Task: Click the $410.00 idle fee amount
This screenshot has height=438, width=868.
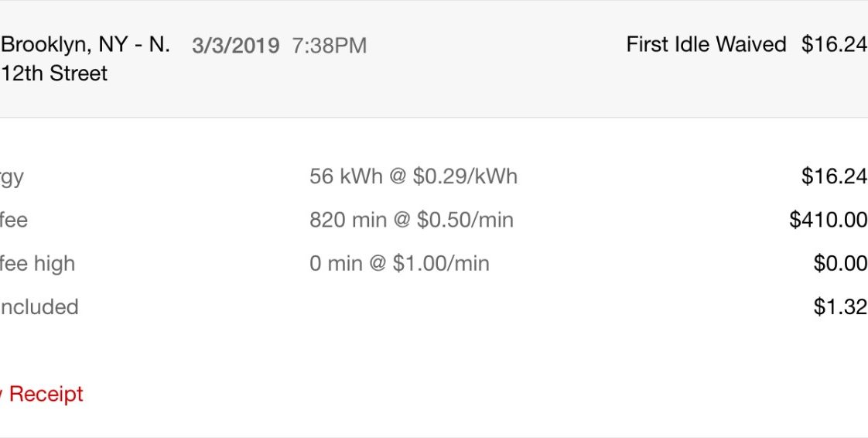Action: [828, 220]
